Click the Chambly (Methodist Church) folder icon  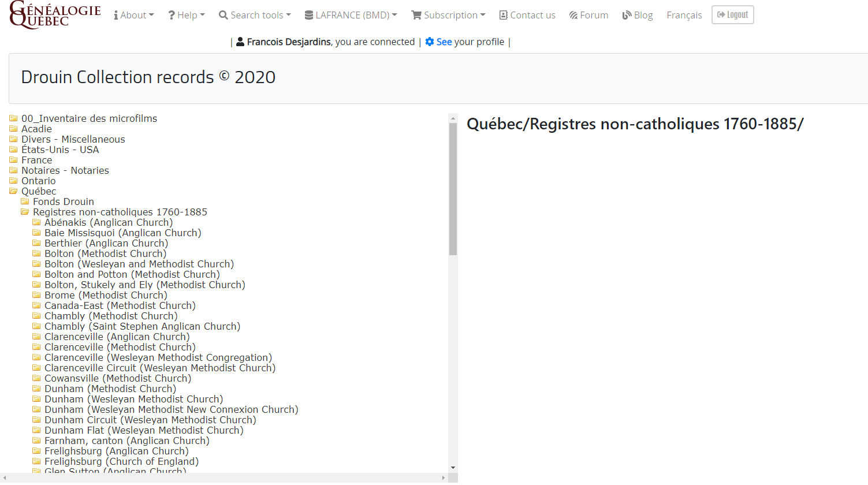pos(36,316)
